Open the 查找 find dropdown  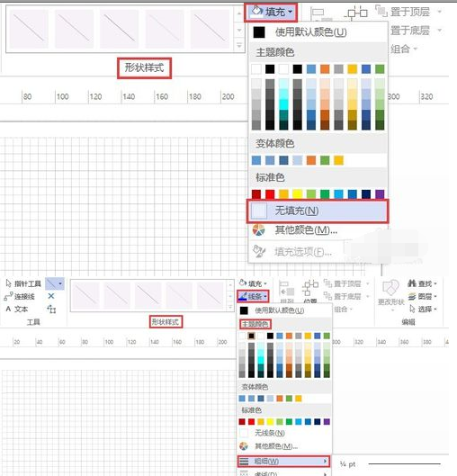(423, 283)
